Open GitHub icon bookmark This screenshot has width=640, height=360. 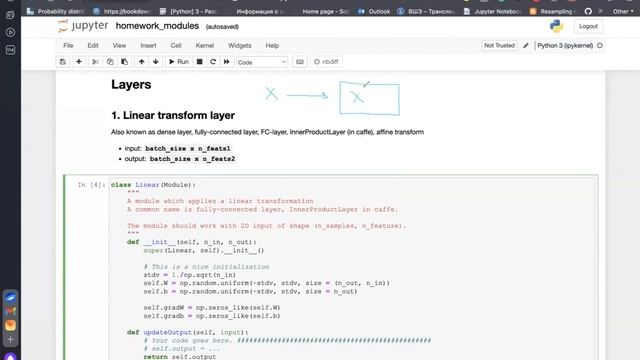(x=588, y=11)
